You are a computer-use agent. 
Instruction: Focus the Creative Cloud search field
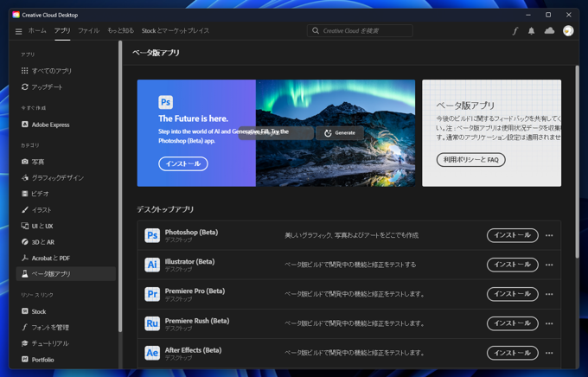pyautogui.click(x=360, y=31)
